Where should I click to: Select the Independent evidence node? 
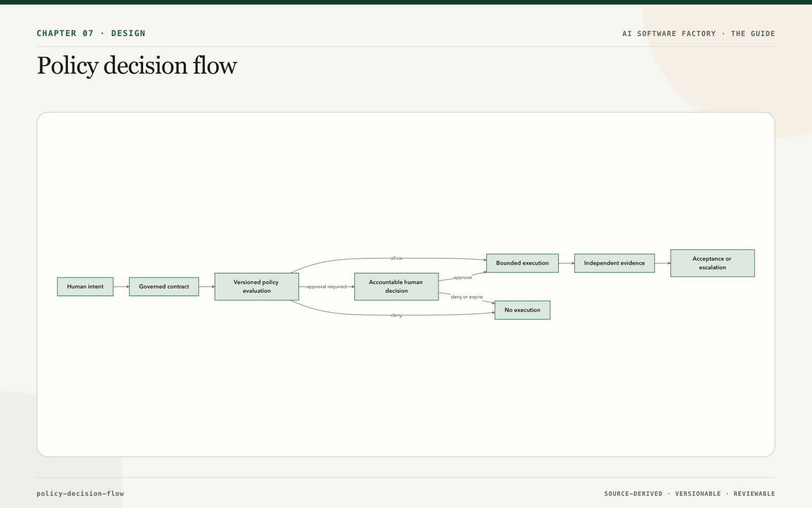(x=615, y=263)
